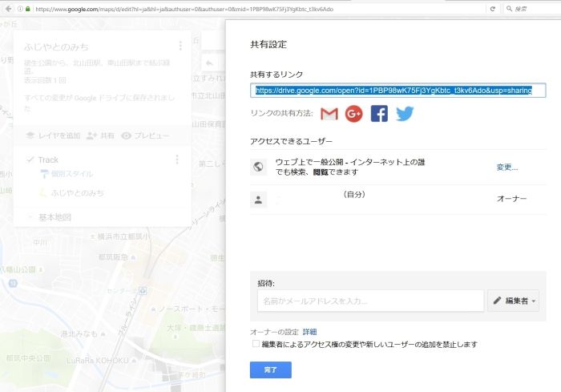Click 八幡山公園 label on map
Viewport: 561px width, 392px height.
tap(18, 269)
